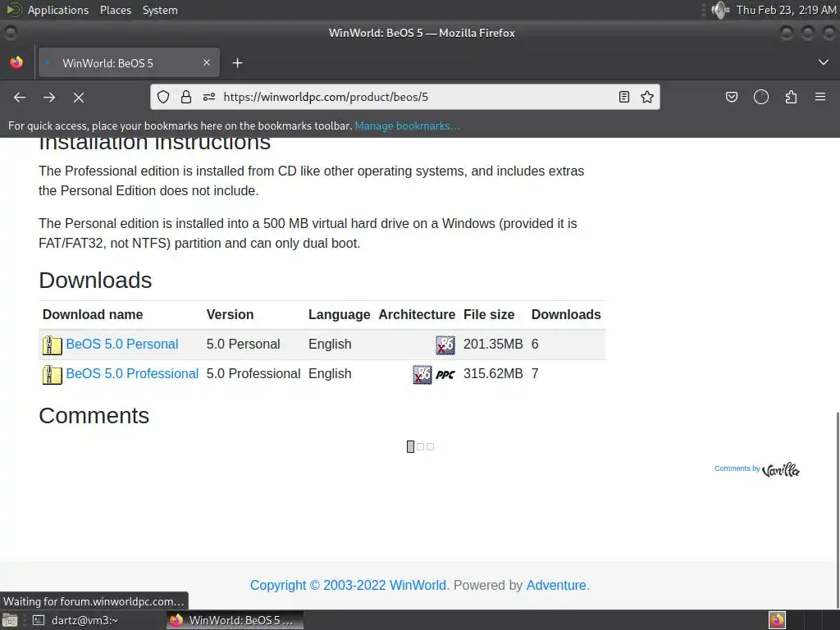840x630 pixels.
Task: Open the Applications menu
Action: [x=58, y=10]
